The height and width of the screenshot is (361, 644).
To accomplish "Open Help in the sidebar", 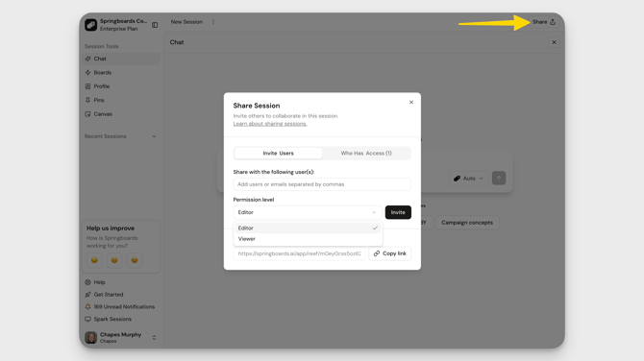I will coord(95,282).
